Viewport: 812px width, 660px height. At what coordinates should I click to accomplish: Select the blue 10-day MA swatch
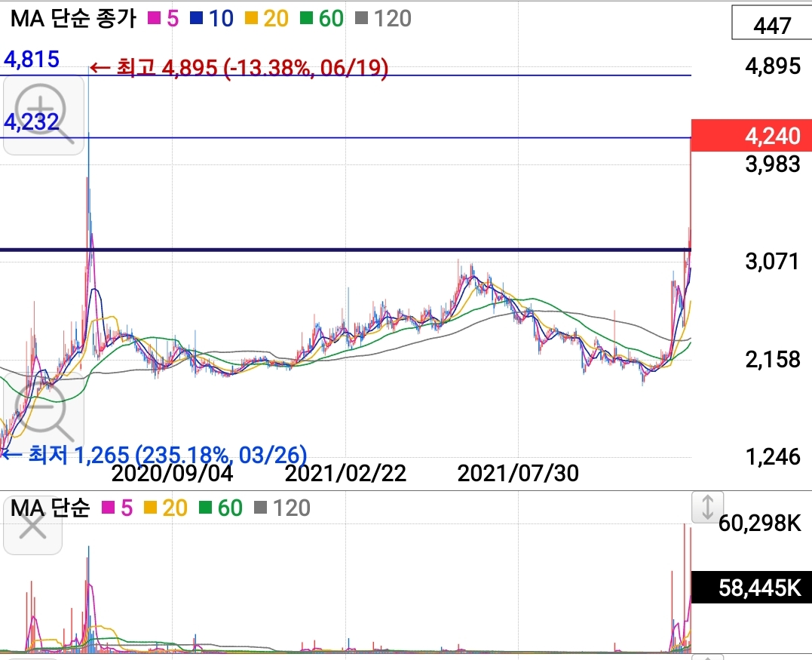click(196, 19)
